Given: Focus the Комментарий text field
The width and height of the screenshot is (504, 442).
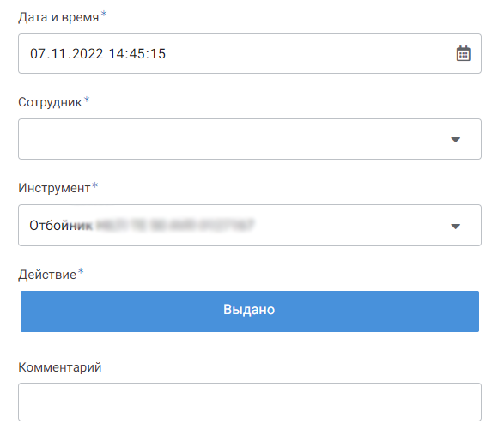Looking at the screenshot, I should pos(250,402).
